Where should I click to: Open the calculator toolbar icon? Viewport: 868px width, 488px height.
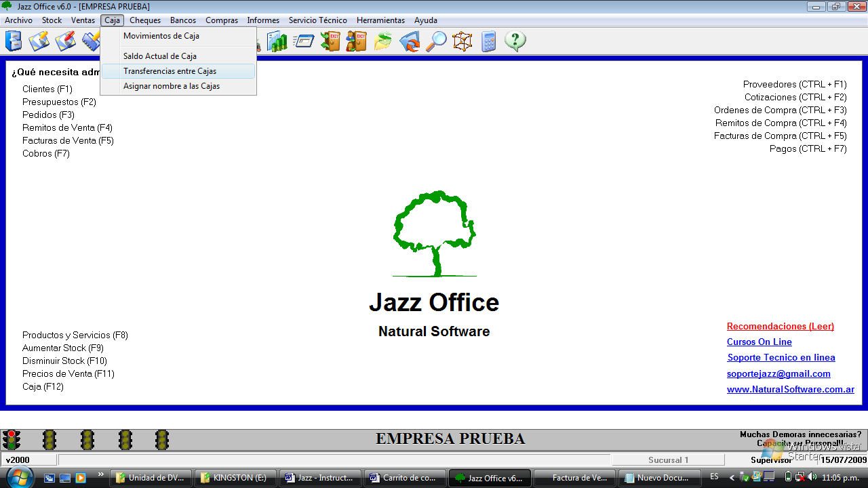click(x=488, y=41)
